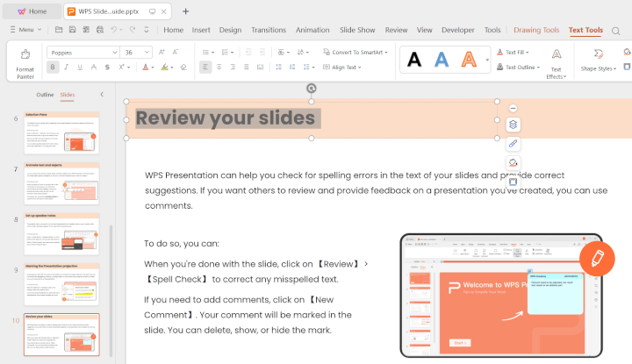Select slide 9 thumbnail
632x364 pixels.
pyautogui.click(x=61, y=285)
